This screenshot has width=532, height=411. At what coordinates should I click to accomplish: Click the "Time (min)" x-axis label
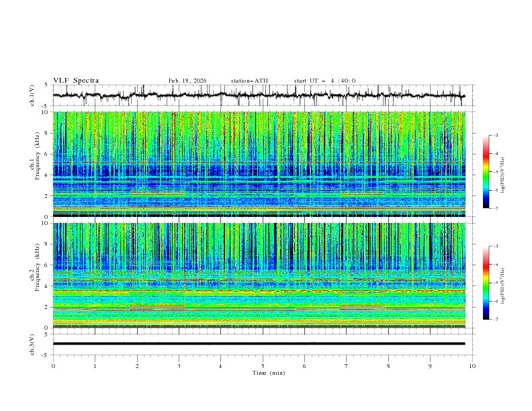coord(269,373)
